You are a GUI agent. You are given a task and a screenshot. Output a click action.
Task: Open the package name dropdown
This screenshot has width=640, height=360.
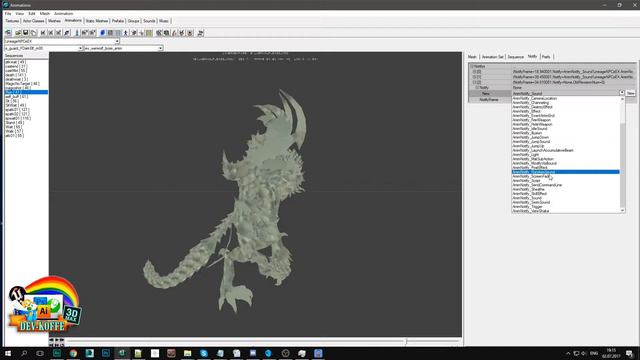(x=117, y=41)
